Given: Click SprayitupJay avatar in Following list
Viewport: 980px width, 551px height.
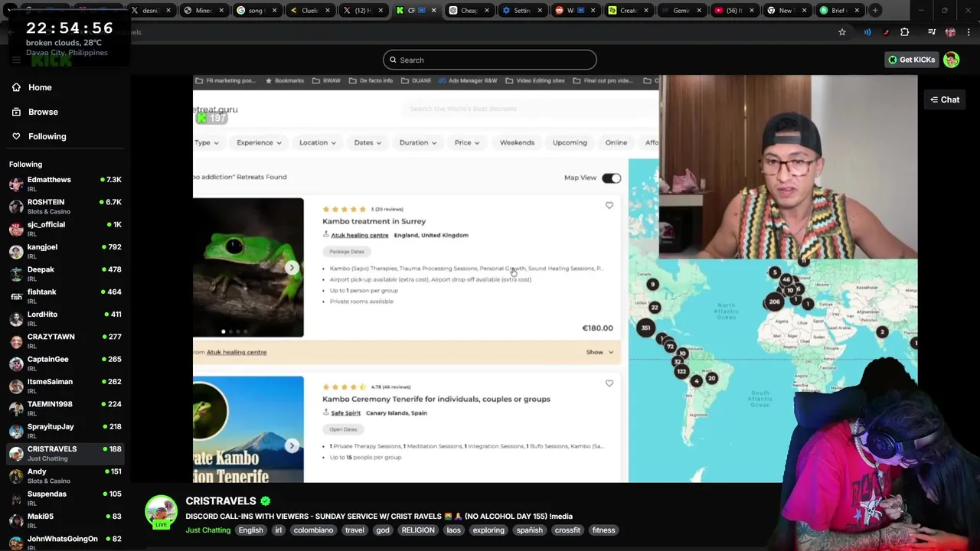Looking at the screenshot, I should [16, 431].
